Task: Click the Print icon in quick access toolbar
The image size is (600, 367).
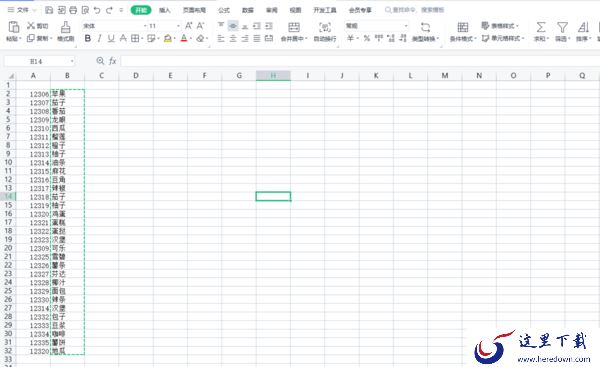Action: pyautogui.click(x=73, y=10)
